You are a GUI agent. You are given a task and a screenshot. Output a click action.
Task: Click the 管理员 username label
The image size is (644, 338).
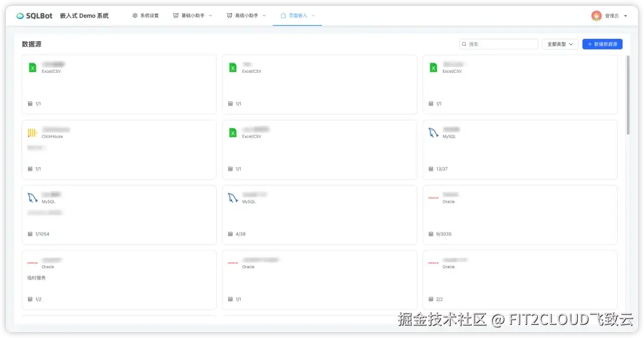point(612,16)
